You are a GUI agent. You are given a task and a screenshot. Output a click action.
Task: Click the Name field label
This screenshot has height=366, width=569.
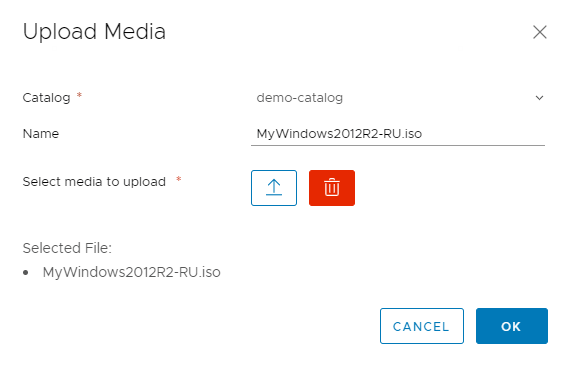(41, 133)
